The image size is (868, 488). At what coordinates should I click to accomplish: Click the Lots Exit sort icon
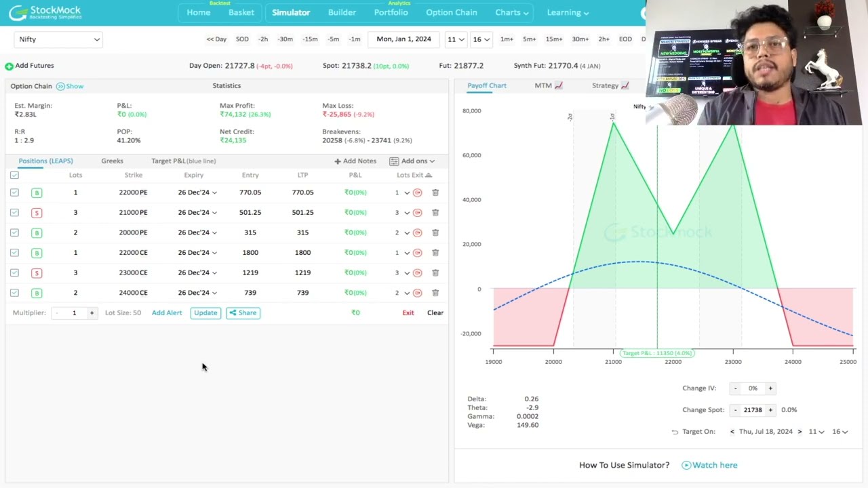click(x=428, y=175)
